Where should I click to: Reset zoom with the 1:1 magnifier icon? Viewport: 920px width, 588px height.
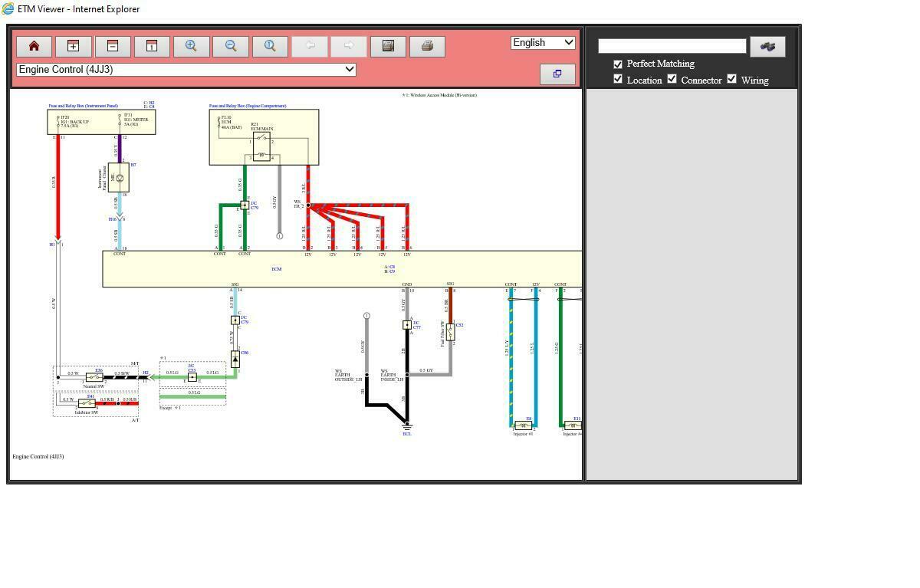click(x=270, y=46)
